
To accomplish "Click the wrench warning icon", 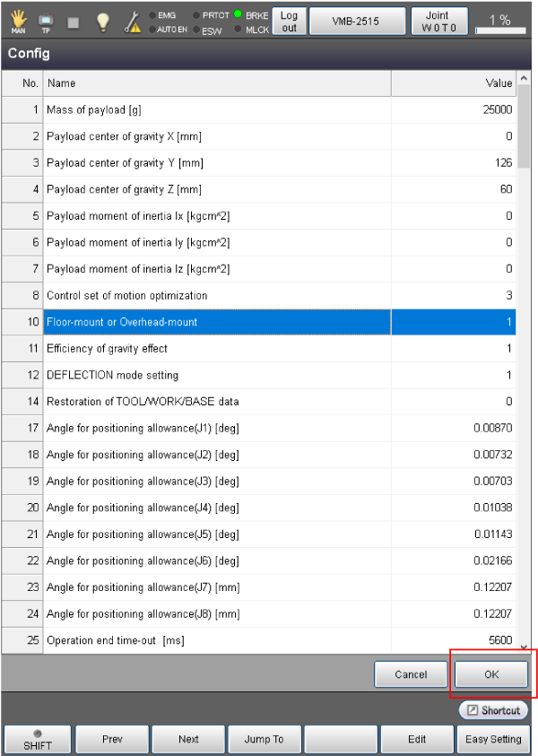I will pyautogui.click(x=132, y=22).
